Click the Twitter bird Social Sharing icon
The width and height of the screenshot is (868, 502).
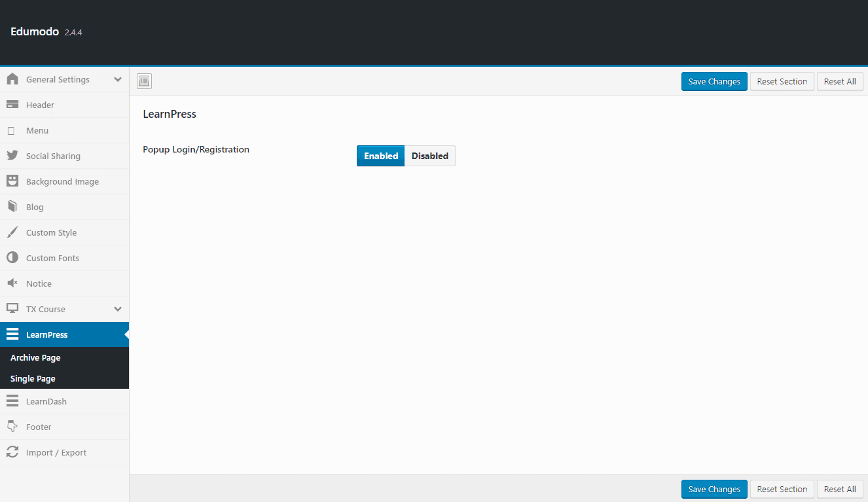[x=12, y=156]
